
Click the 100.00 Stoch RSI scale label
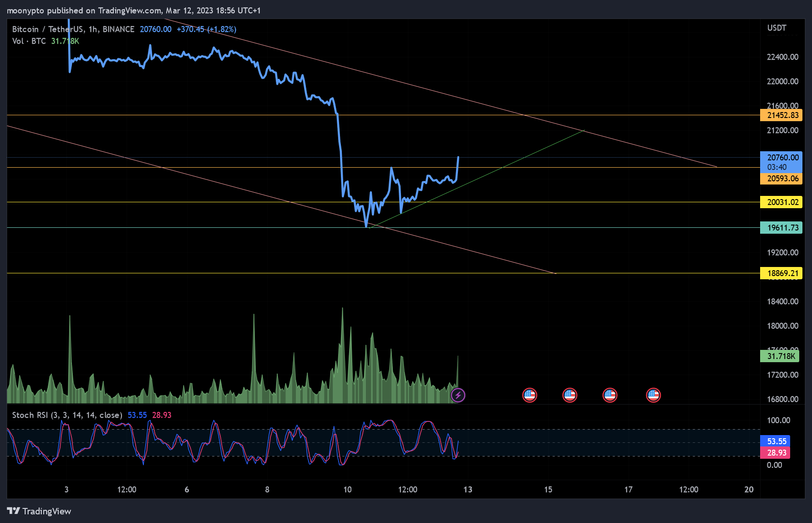778,420
